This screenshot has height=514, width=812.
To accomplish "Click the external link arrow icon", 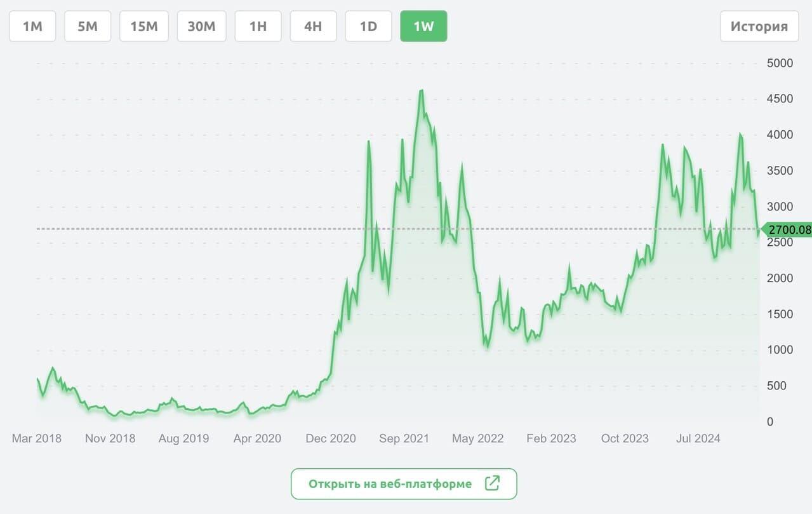I will coord(492,484).
